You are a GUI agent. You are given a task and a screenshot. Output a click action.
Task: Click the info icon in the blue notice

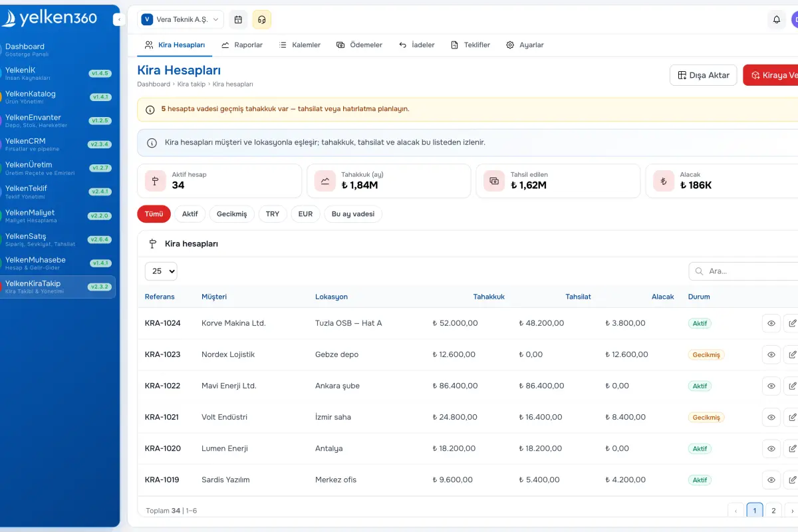[152, 143]
